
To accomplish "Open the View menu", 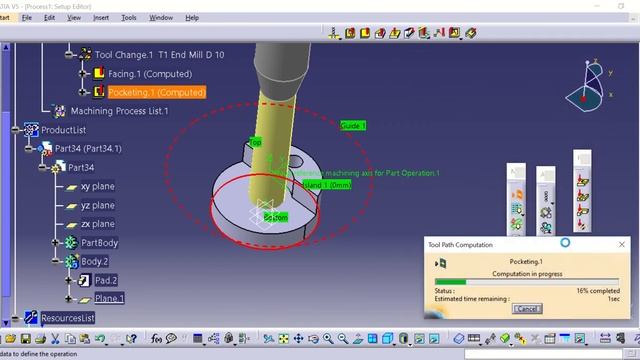I will point(74,18).
